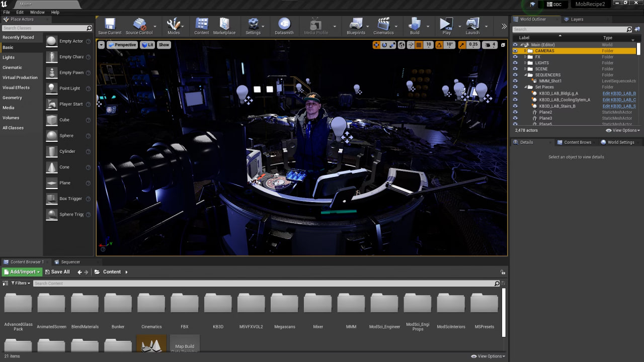Open the Perspective viewport dropdown

122,45
